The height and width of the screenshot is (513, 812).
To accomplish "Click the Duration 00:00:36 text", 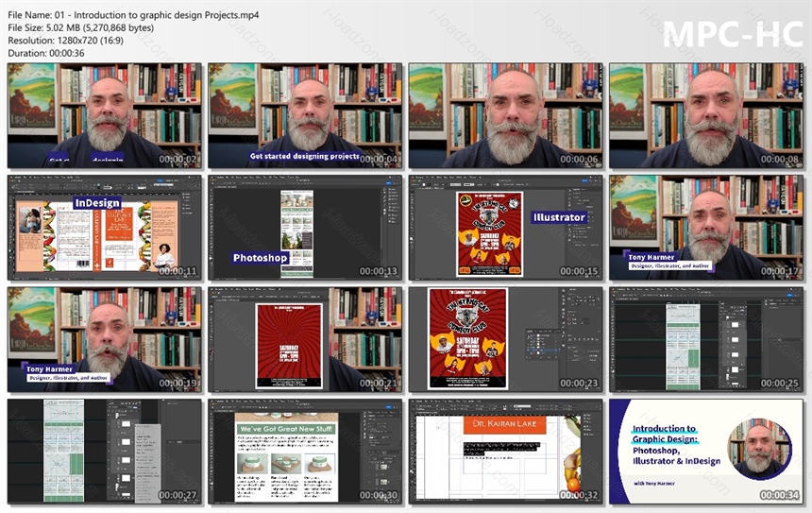I will [x=46, y=53].
